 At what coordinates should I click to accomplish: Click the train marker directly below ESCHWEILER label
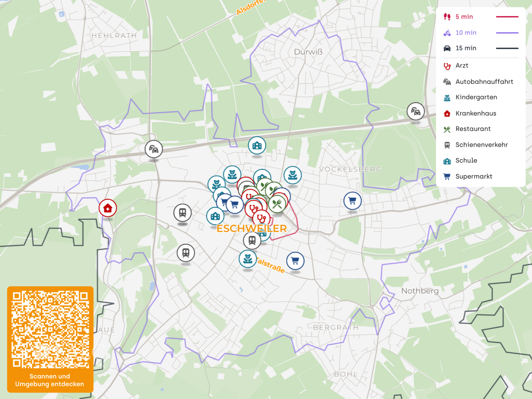click(x=251, y=241)
